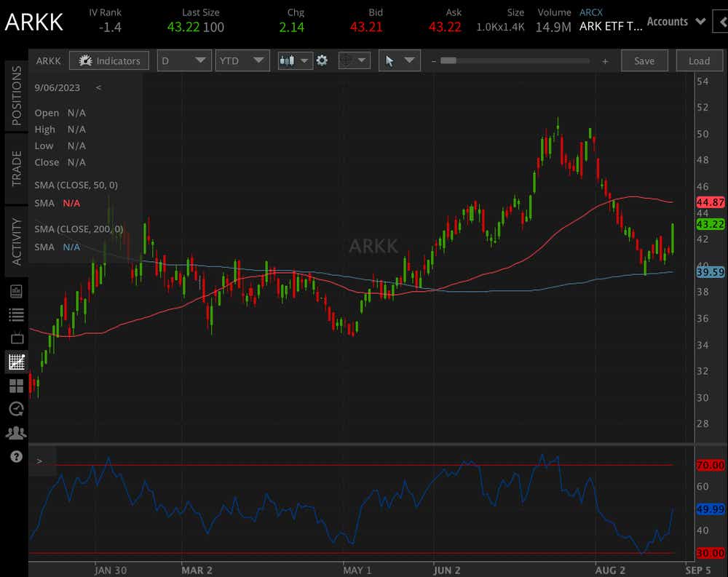The width and height of the screenshot is (728, 577).
Task: Click the Ask price 43.22
Action: (x=444, y=27)
